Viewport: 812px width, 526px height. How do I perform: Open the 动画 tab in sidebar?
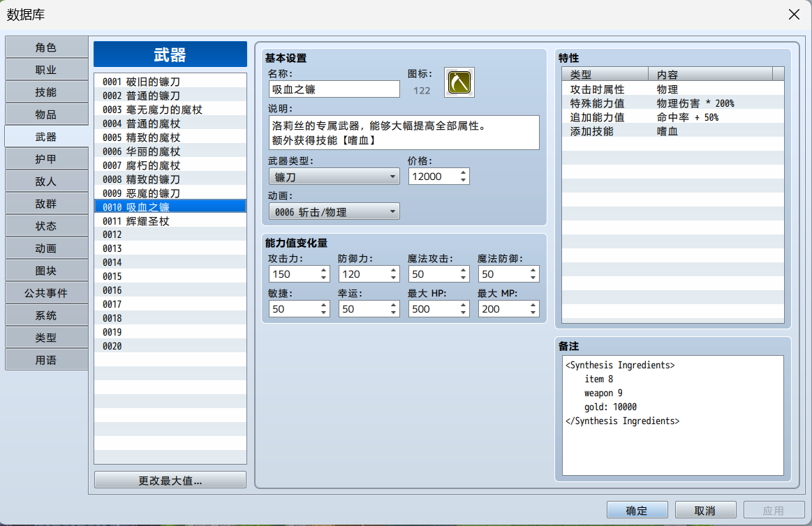pos(46,248)
